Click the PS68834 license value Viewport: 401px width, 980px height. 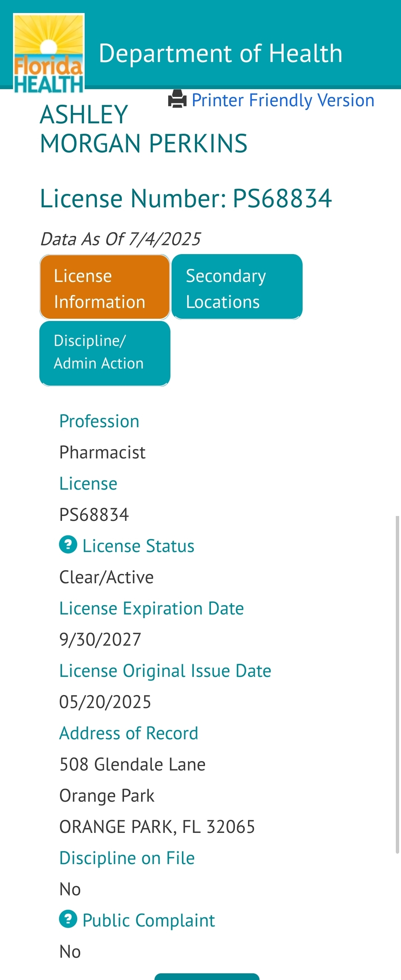tap(94, 515)
